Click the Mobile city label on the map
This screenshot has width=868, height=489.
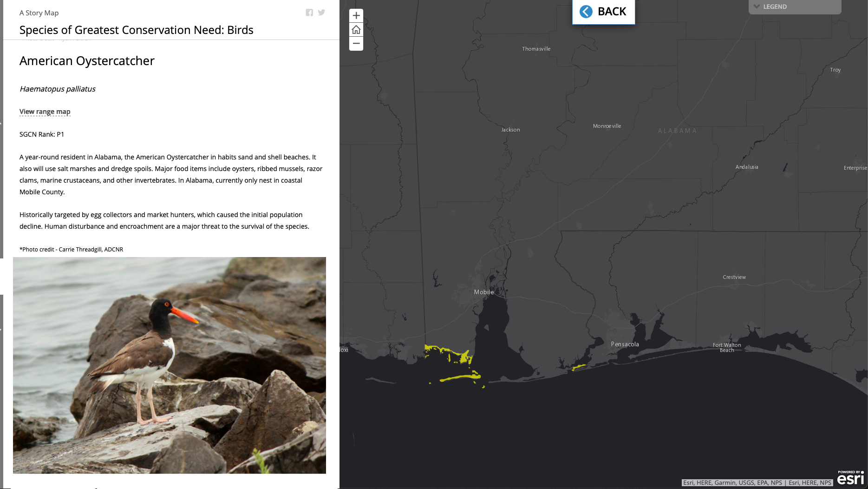point(483,292)
